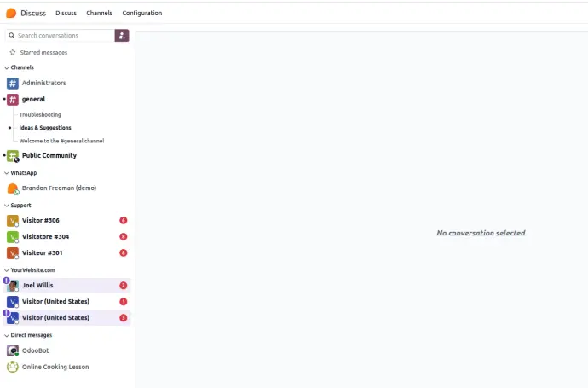Screen dimensions: 588x388
Task: Click the orange Discuss app logo
Action: [11, 13]
